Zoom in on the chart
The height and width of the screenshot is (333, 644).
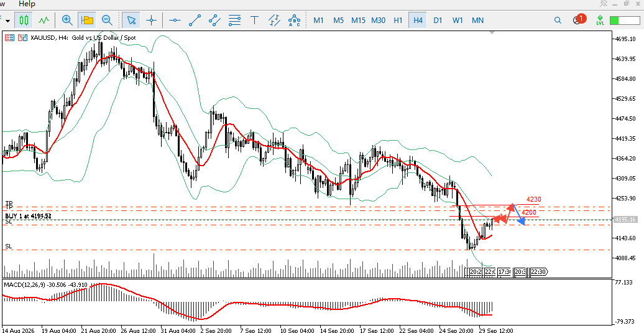click(67, 20)
